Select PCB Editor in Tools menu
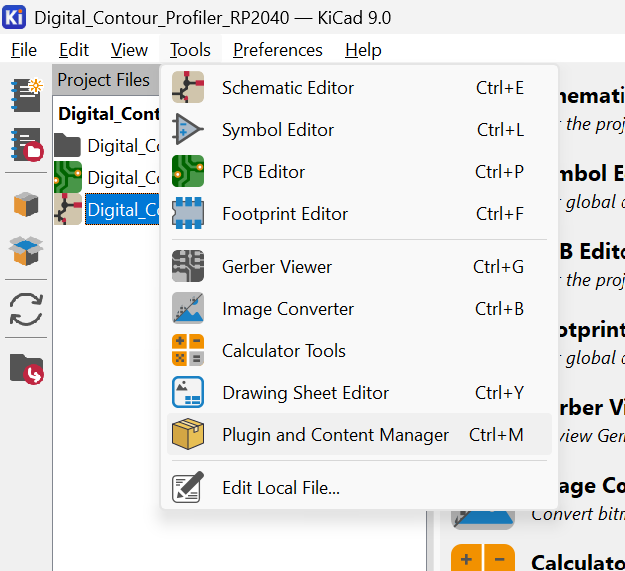This screenshot has width=625, height=571. (x=359, y=172)
